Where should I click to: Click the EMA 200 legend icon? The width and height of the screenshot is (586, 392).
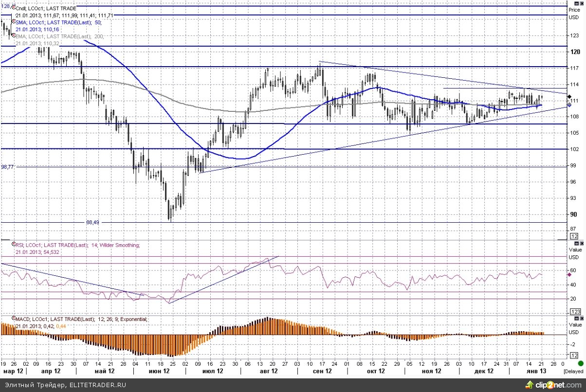click(x=13, y=36)
